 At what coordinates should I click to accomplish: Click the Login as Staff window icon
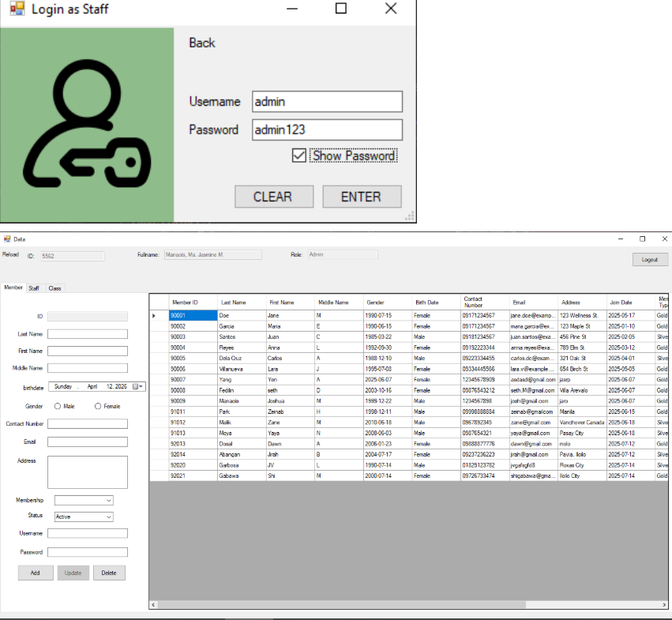[x=17, y=9]
